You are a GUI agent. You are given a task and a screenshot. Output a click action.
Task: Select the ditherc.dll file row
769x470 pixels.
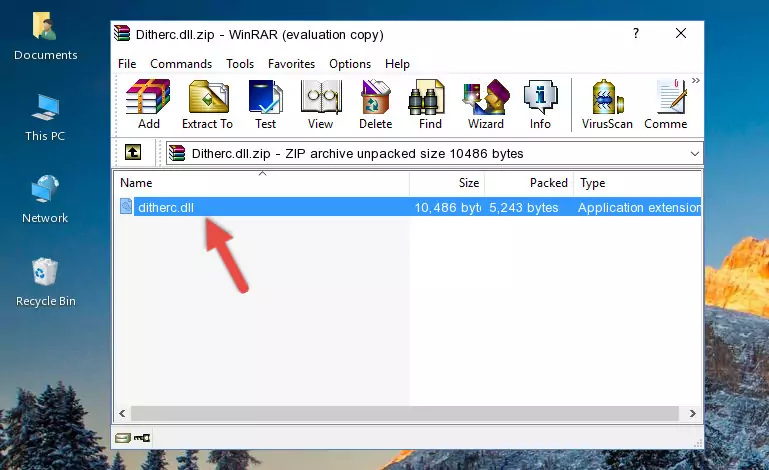(x=410, y=207)
